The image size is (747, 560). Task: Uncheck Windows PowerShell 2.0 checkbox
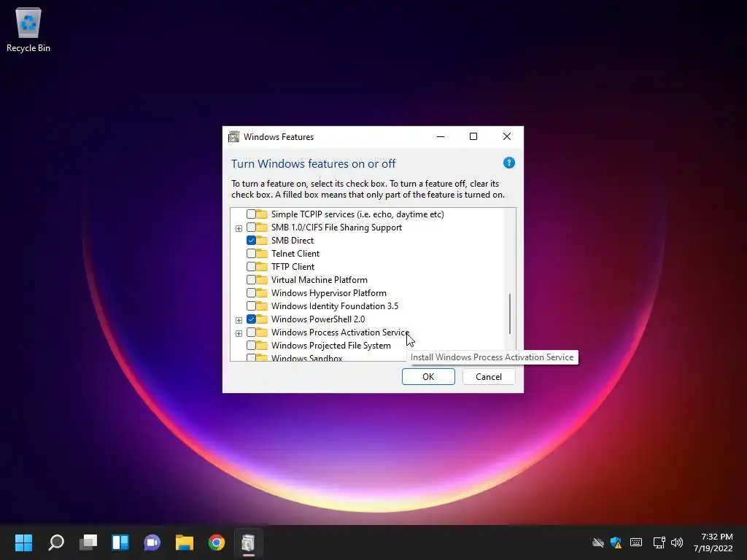[251, 319]
